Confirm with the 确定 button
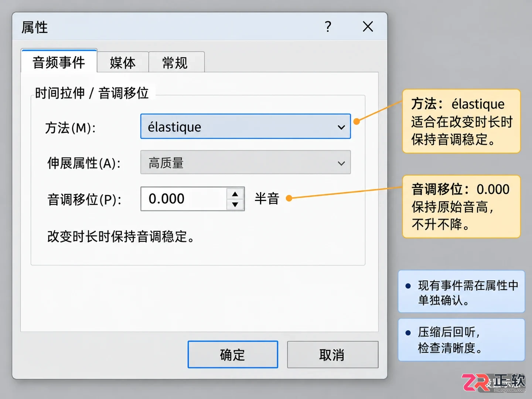Image resolution: width=532 pixels, height=399 pixels. tap(233, 355)
